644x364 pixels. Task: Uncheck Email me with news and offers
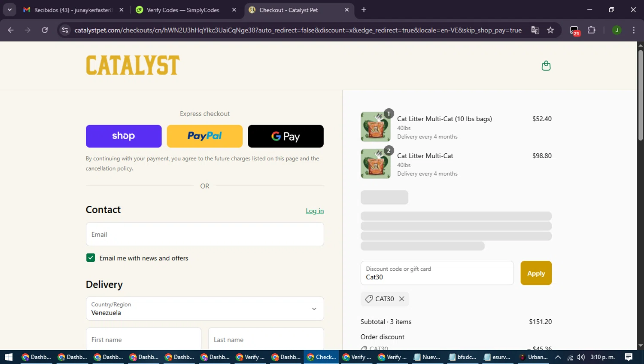tap(91, 257)
